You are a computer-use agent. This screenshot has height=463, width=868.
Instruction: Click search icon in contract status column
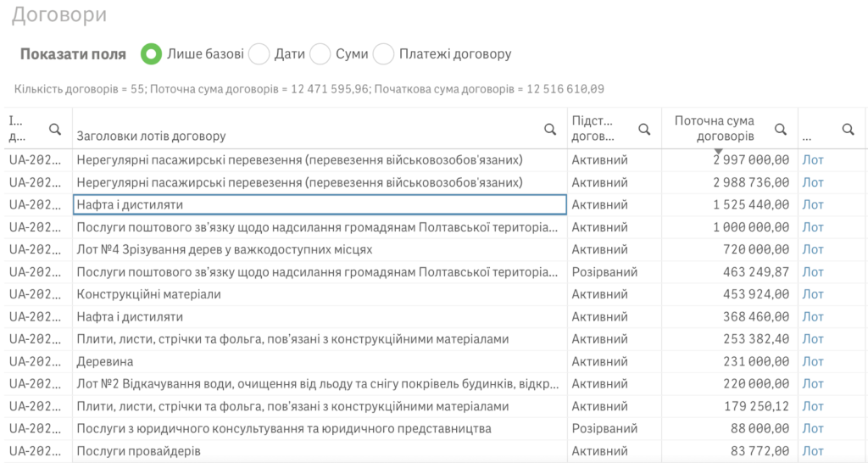click(644, 129)
